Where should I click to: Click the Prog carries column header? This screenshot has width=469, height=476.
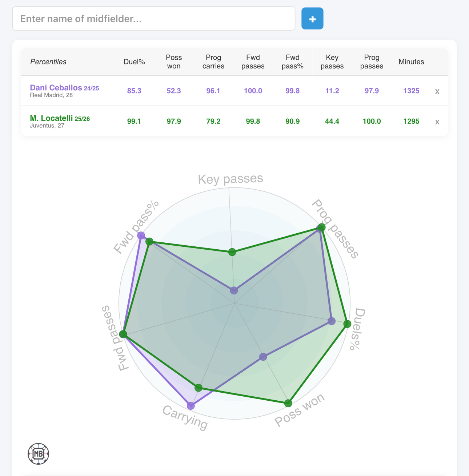(x=213, y=62)
